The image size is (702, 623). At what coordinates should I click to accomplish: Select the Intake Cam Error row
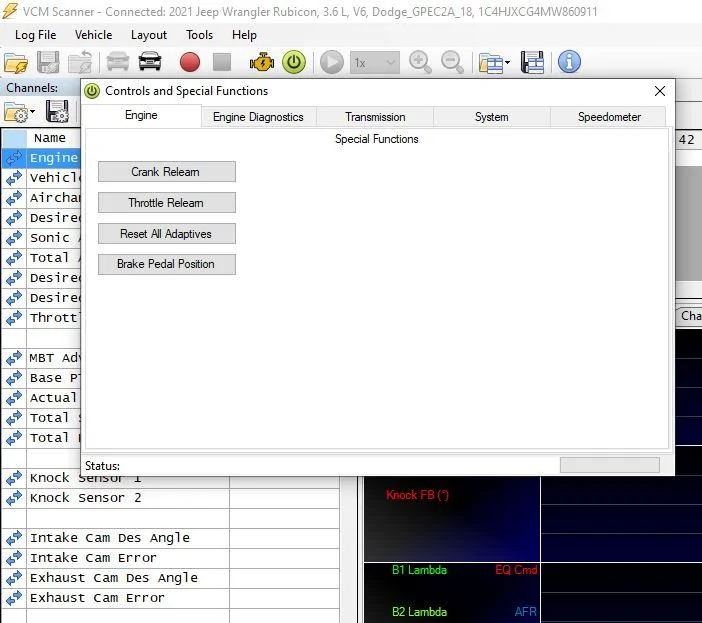(170, 558)
